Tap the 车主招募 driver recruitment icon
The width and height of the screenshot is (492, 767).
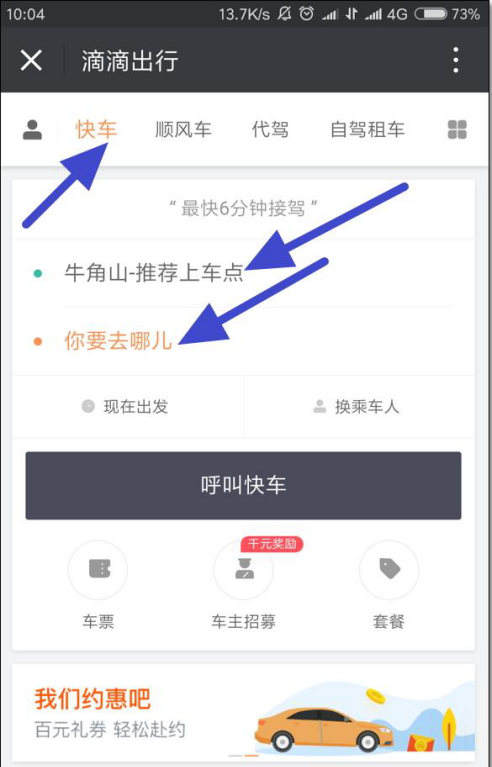click(243, 570)
